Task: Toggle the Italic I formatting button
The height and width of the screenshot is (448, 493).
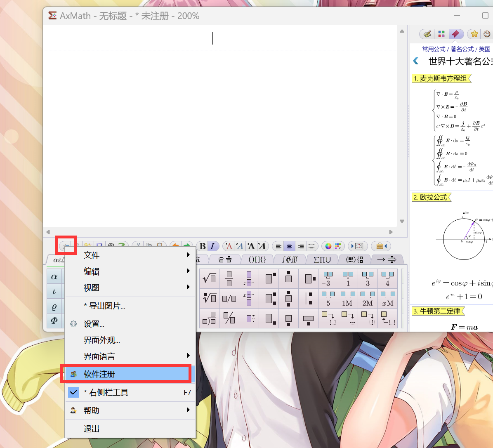Action: click(213, 246)
